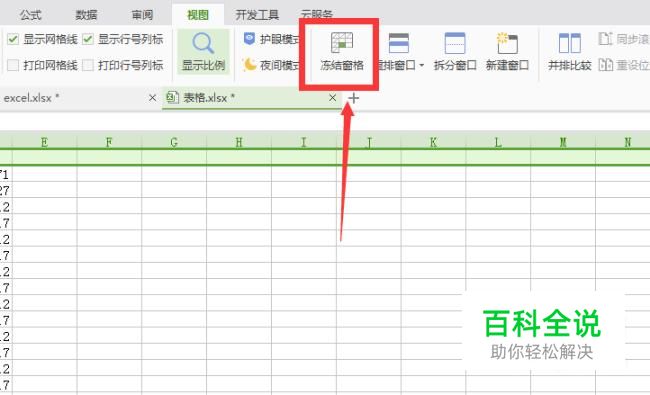Click the 并排比较 side by side icon
This screenshot has width=650, height=395.
point(570,43)
